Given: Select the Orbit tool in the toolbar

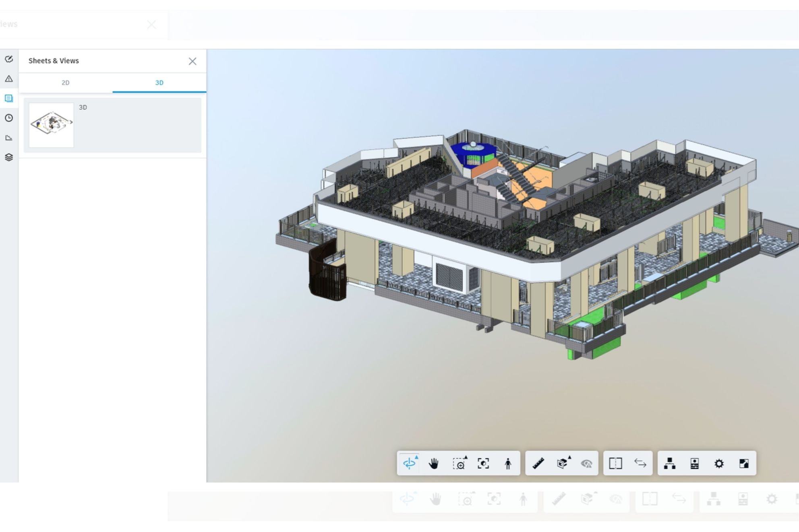Looking at the screenshot, I should pyautogui.click(x=409, y=463).
